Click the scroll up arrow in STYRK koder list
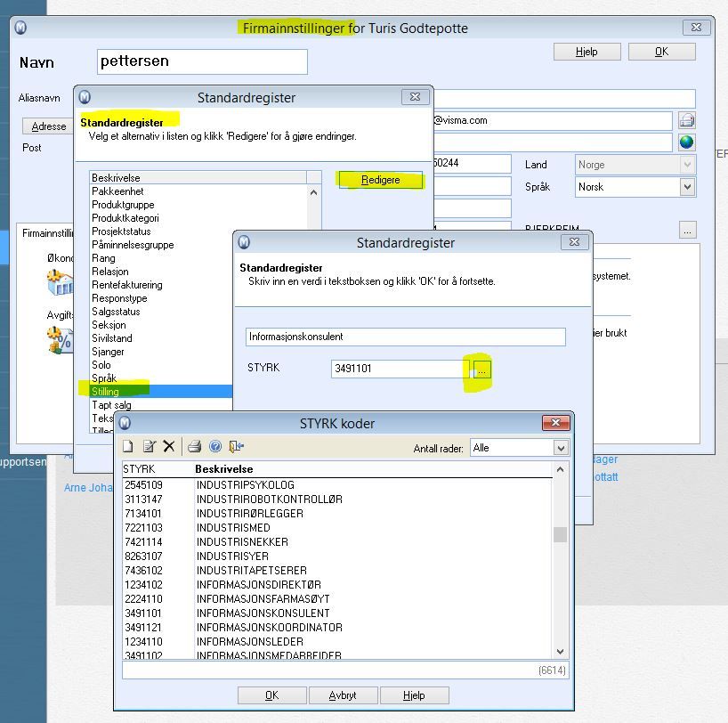Viewport: 728px width, 723px height. [561, 469]
